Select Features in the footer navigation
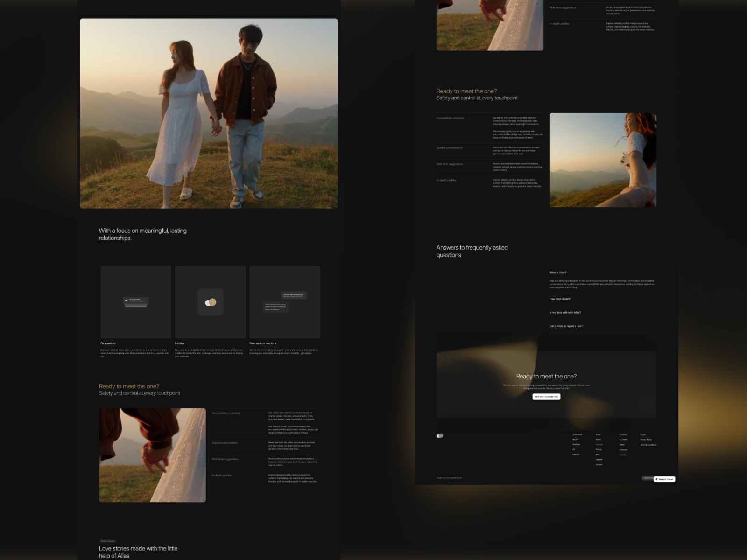 point(599,445)
